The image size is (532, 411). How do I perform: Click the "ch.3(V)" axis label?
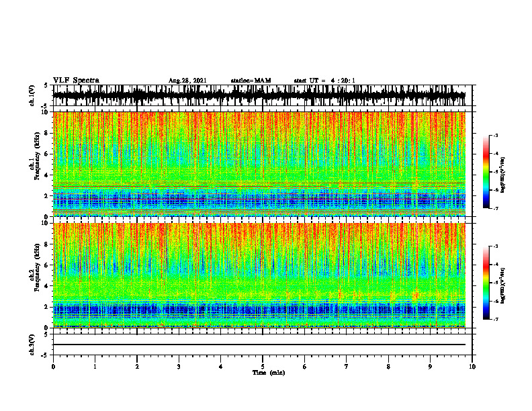[x=32, y=345]
